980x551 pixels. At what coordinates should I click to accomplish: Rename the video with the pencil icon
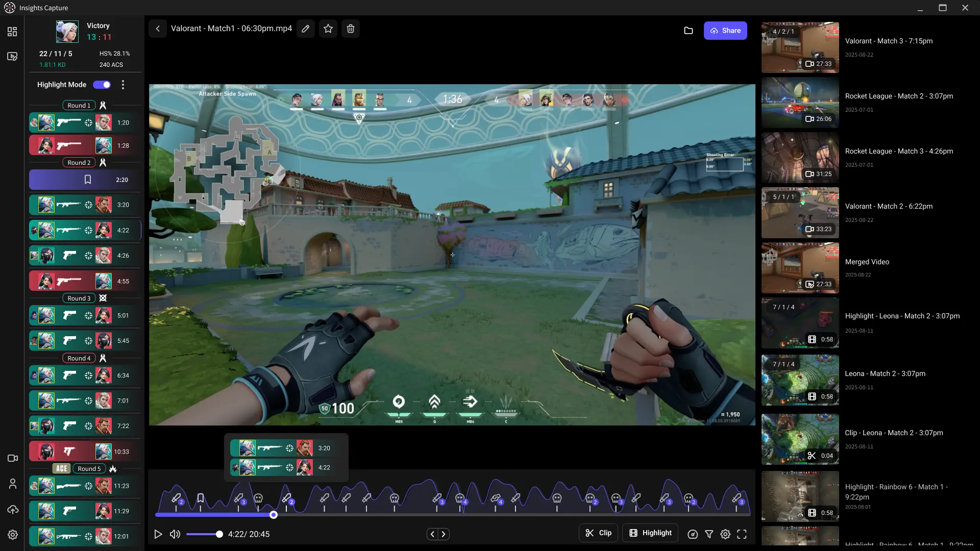305,29
